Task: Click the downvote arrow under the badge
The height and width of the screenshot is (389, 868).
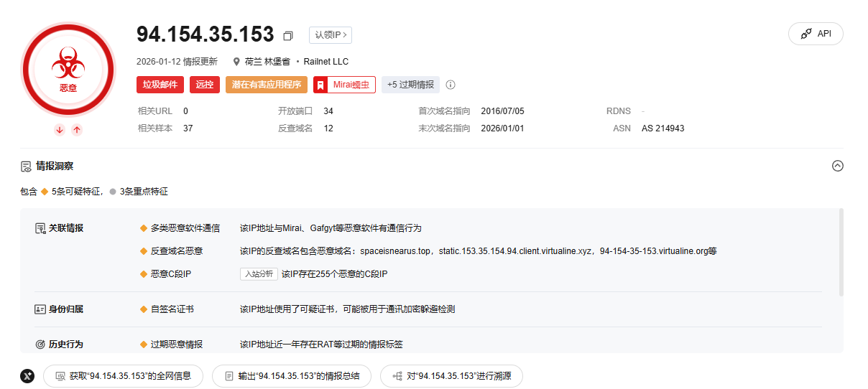Action: (60, 130)
